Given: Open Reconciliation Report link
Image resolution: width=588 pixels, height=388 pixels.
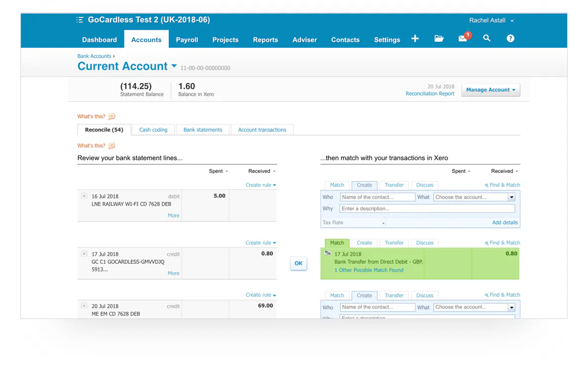Looking at the screenshot, I should (x=430, y=94).
